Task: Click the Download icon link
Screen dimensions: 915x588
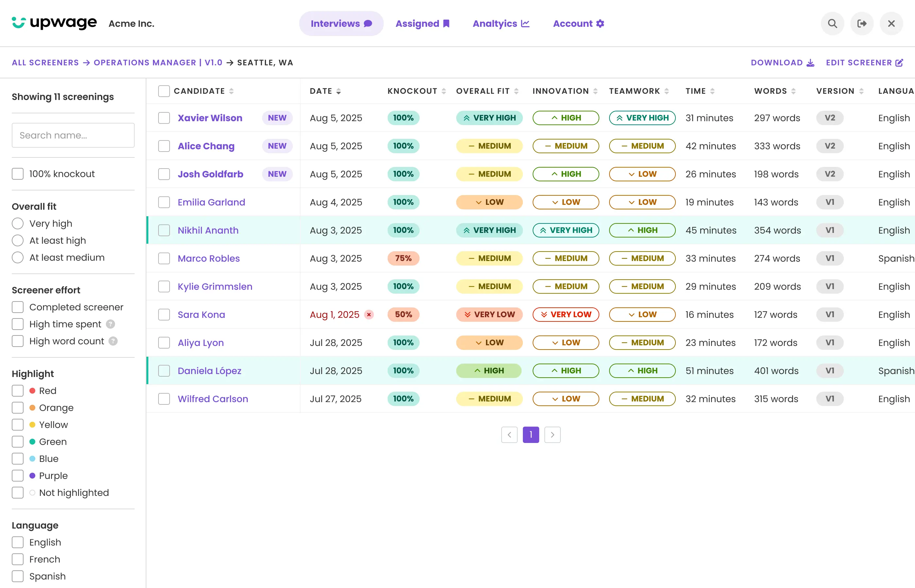Action: coord(810,63)
